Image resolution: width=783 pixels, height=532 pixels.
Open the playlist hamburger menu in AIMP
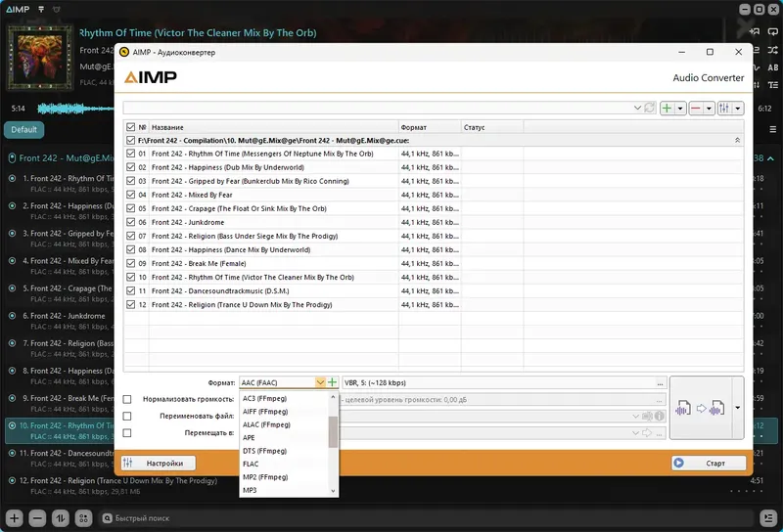point(772,130)
